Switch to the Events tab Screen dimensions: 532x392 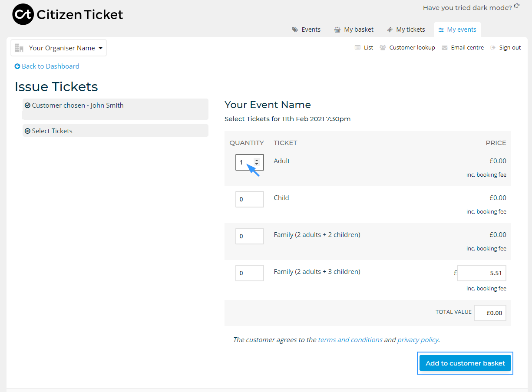pyautogui.click(x=311, y=29)
